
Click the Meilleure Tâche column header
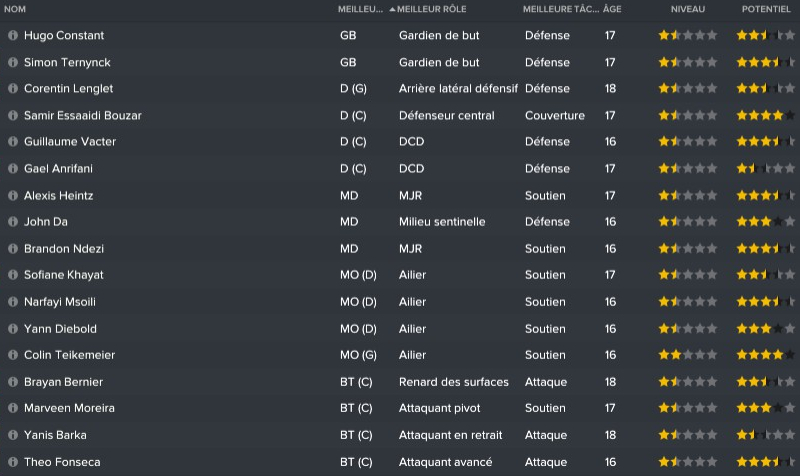pos(560,9)
